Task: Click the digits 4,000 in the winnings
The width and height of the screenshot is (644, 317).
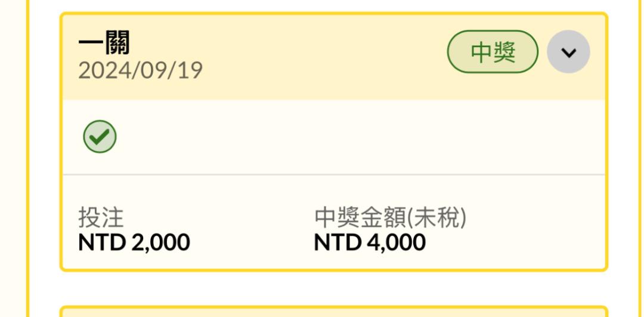Action: coord(396,242)
